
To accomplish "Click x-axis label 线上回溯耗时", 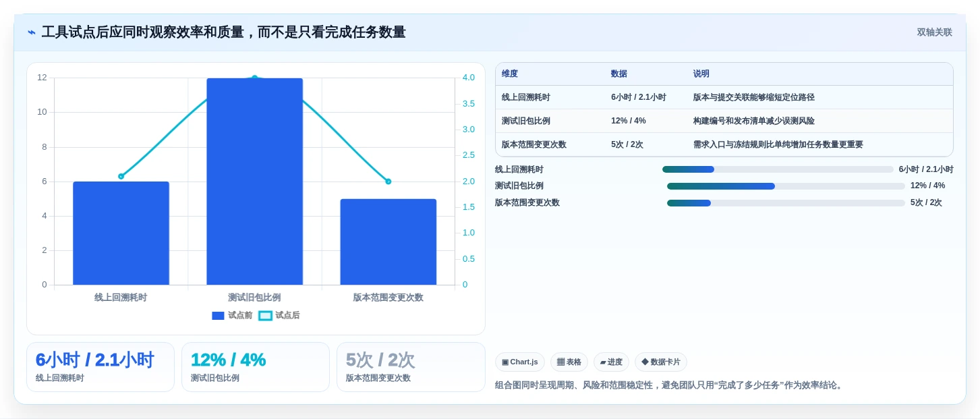I will [121, 298].
